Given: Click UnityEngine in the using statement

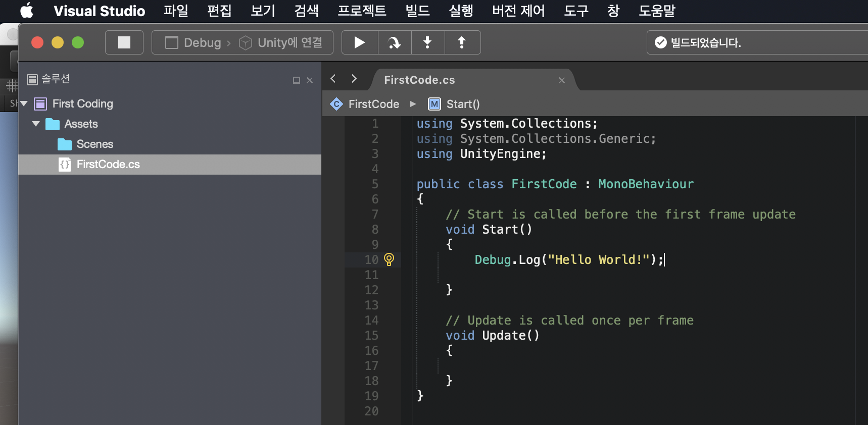Looking at the screenshot, I should [x=499, y=153].
